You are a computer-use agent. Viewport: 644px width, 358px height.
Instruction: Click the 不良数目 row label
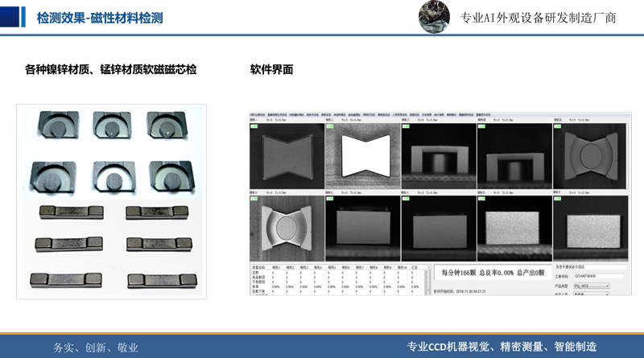point(258,282)
